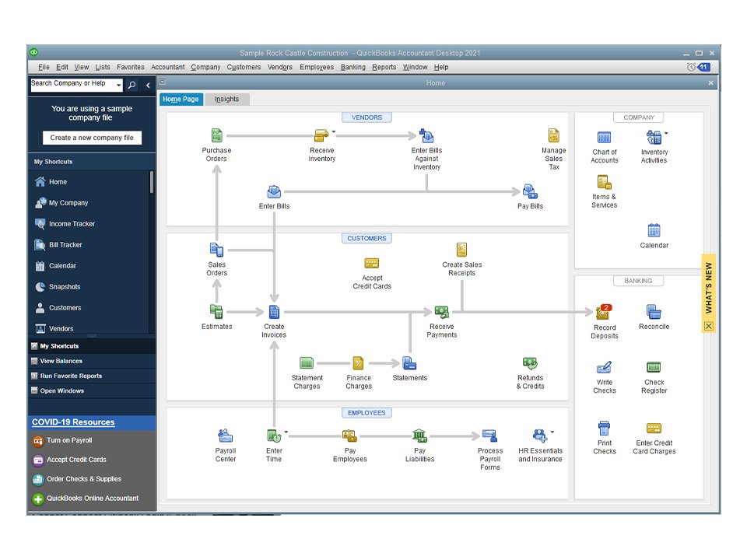
Task: Open the Vendors menu
Action: (279, 67)
